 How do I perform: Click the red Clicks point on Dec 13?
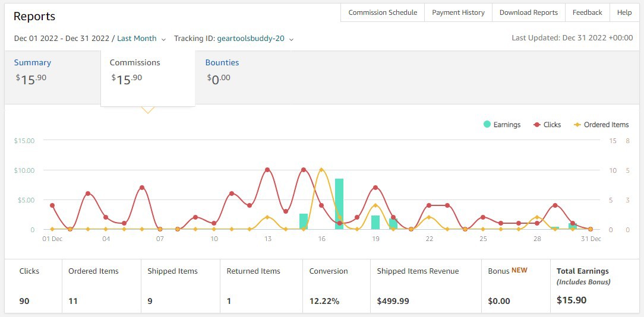[267, 170]
